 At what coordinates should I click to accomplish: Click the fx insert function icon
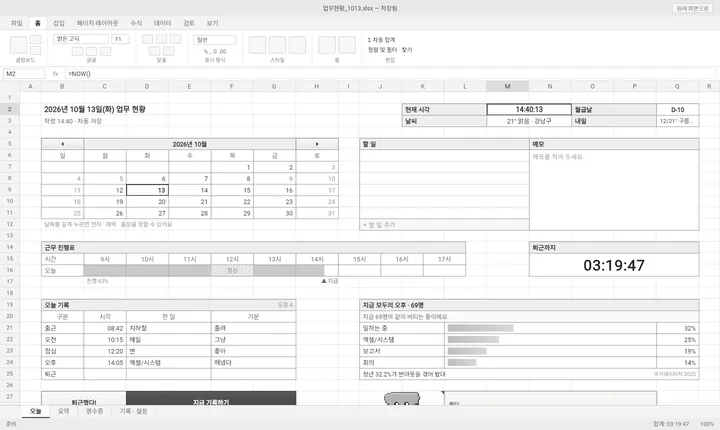coord(55,74)
